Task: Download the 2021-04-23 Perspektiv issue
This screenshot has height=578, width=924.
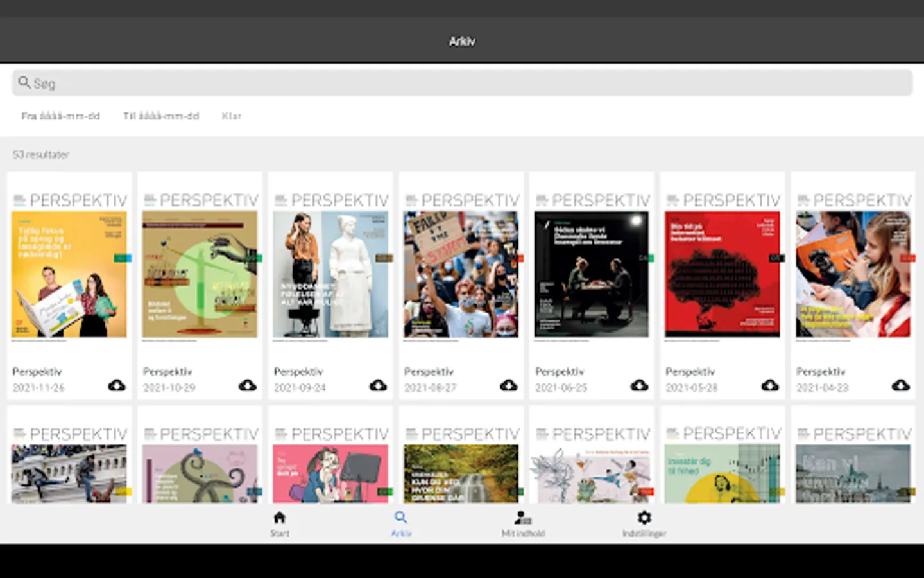Action: [x=900, y=385]
